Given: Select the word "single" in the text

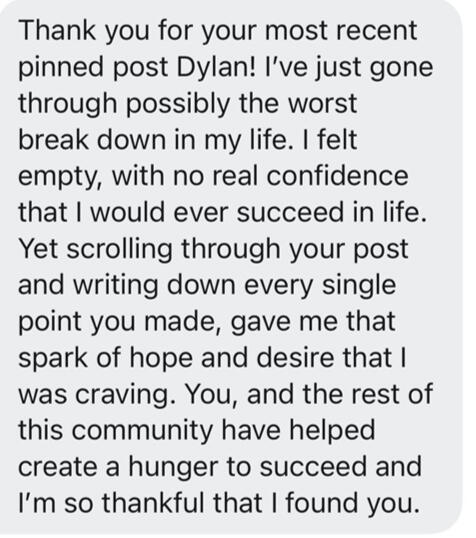Looking at the screenshot, I should (x=359, y=287).
